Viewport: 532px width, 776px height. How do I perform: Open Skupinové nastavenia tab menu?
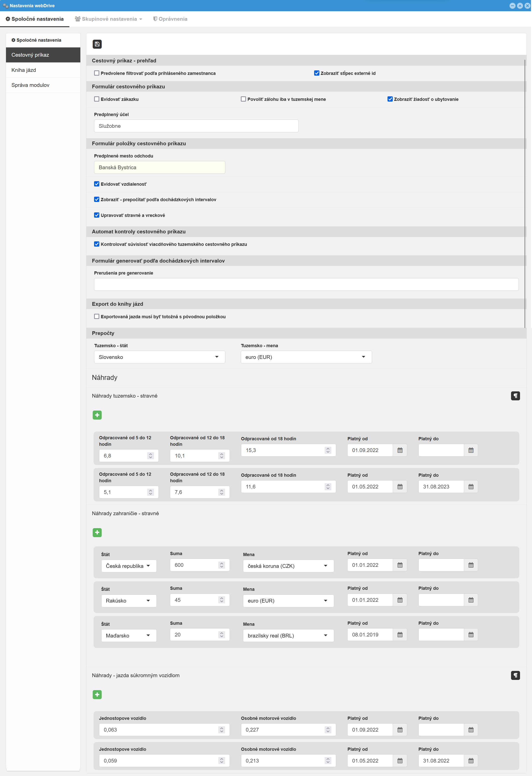(109, 19)
